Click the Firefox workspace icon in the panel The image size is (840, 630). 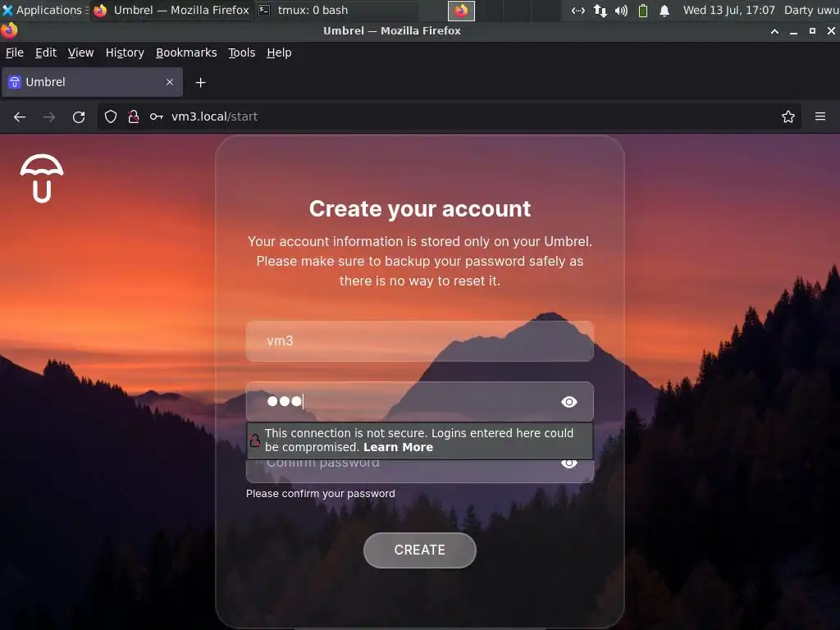[461, 11]
